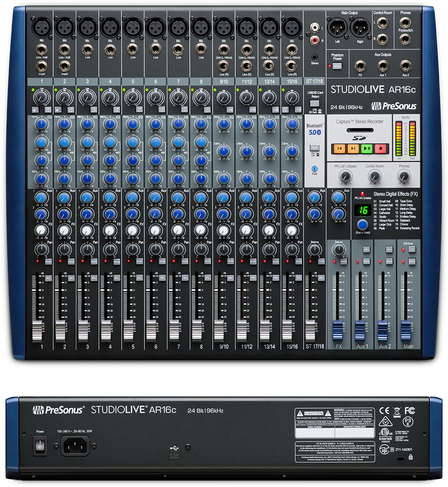Viewport: 448px width, 487px height.
Task: Toggle the Bluetooth channel Mute button
Action: tap(314, 148)
